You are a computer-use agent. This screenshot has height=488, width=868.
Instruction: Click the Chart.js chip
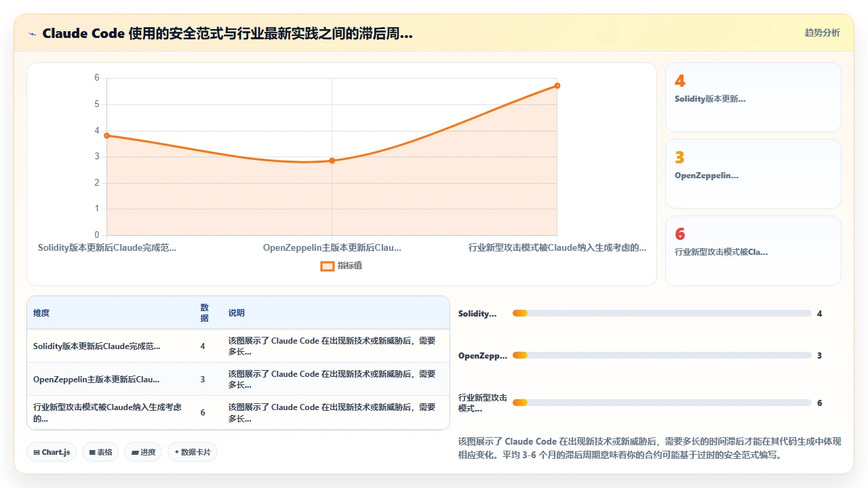[x=52, y=452]
